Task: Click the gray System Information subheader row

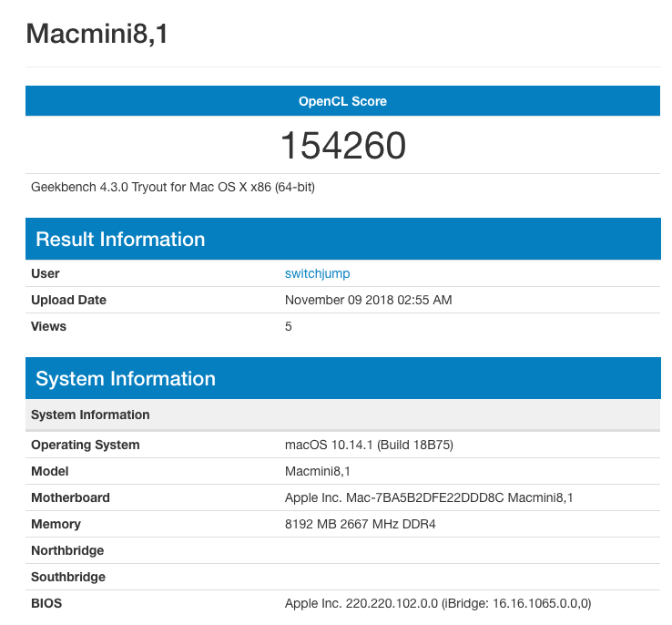Action: click(x=343, y=415)
